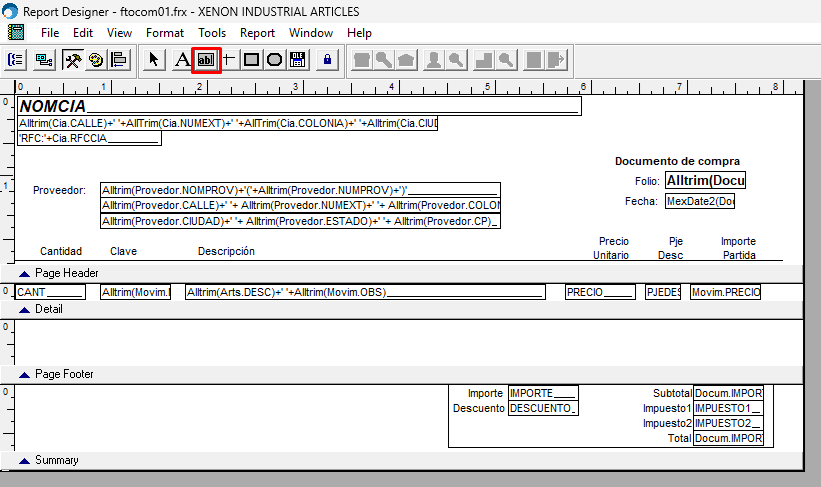Screen dimensions: 821x487
Task: Select the Alltrim(Provedor.NOMPROV) field
Action: 300,190
